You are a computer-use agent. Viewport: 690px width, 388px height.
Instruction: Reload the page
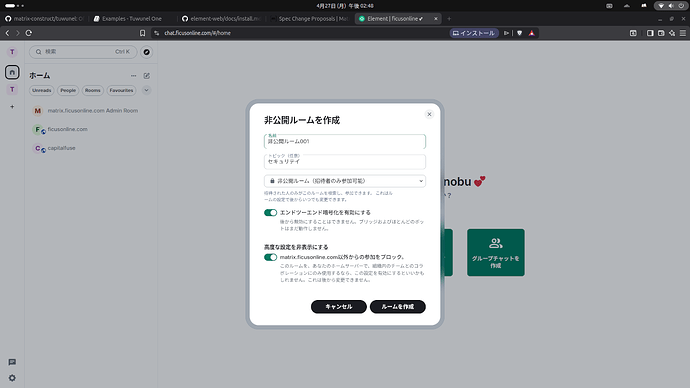click(29, 33)
